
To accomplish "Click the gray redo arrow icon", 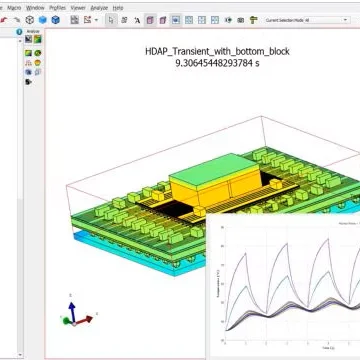I will (16, 20).
